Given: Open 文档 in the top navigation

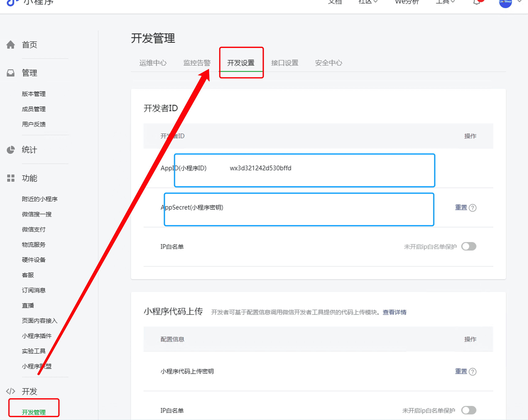Looking at the screenshot, I should pos(335,2).
